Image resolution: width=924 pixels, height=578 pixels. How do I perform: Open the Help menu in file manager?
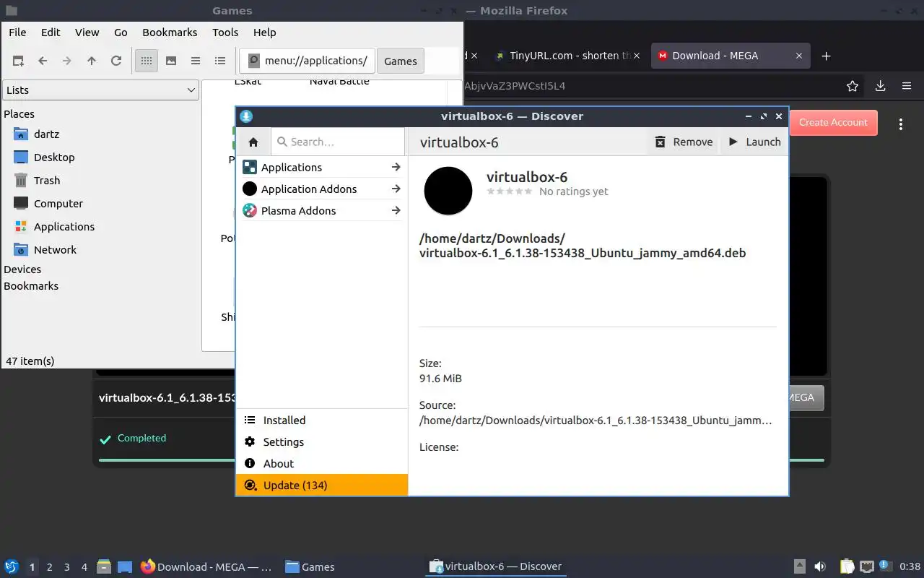coord(264,32)
